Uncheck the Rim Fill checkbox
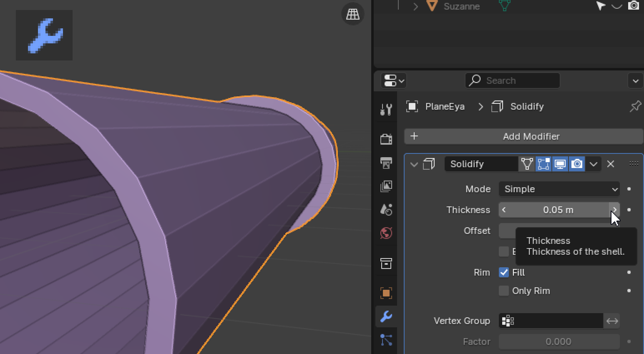 [x=504, y=272]
